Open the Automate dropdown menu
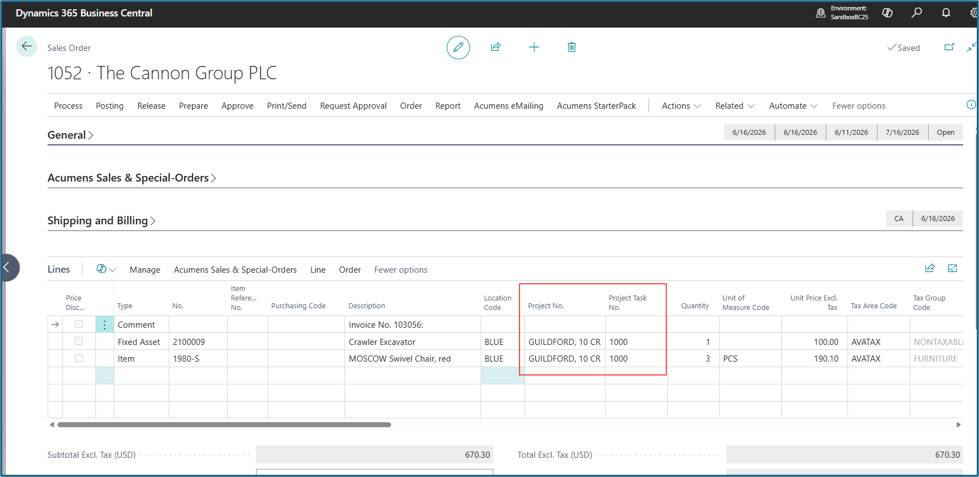Image resolution: width=979 pixels, height=477 pixels. point(793,106)
